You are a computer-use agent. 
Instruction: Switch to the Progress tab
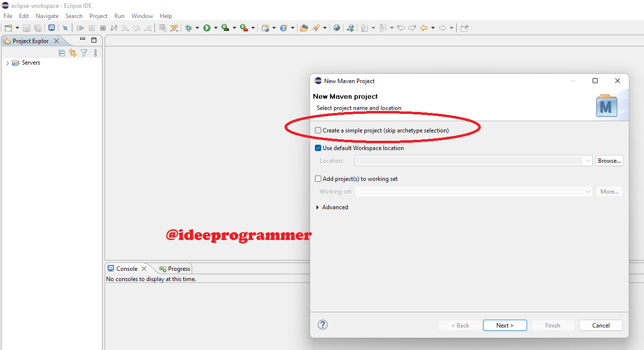(175, 269)
